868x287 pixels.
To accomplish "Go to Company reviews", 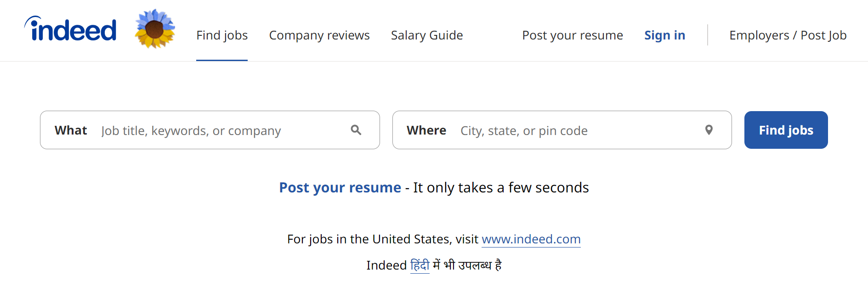I will click(x=319, y=35).
